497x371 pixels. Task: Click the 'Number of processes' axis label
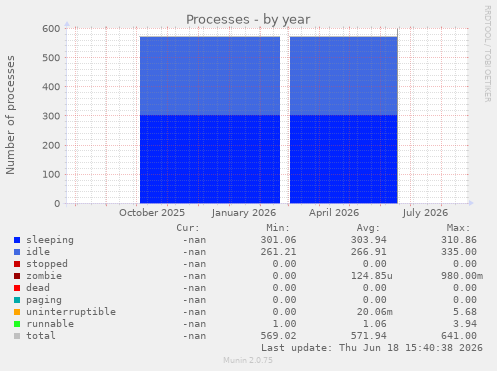click(x=10, y=115)
